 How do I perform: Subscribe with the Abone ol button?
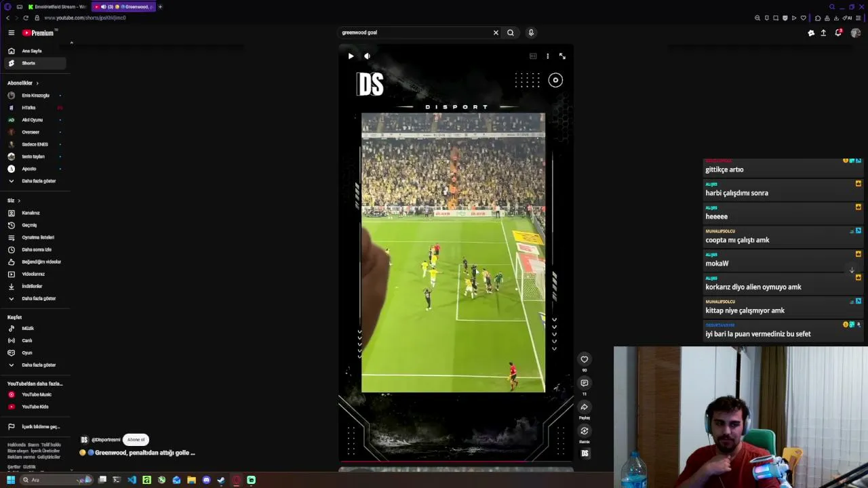[136, 439]
